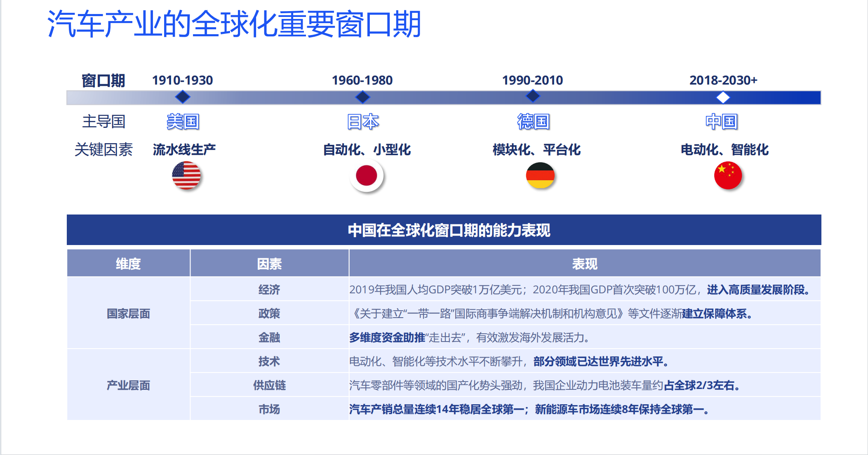Click the 维度 column header
Image resolution: width=868 pixels, height=455 pixels.
click(x=128, y=264)
